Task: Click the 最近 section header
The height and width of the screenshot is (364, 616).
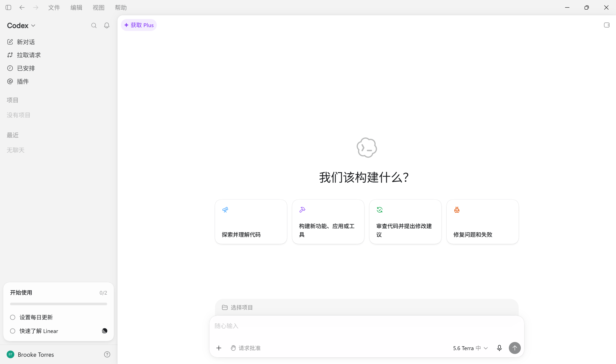Action: (13, 135)
